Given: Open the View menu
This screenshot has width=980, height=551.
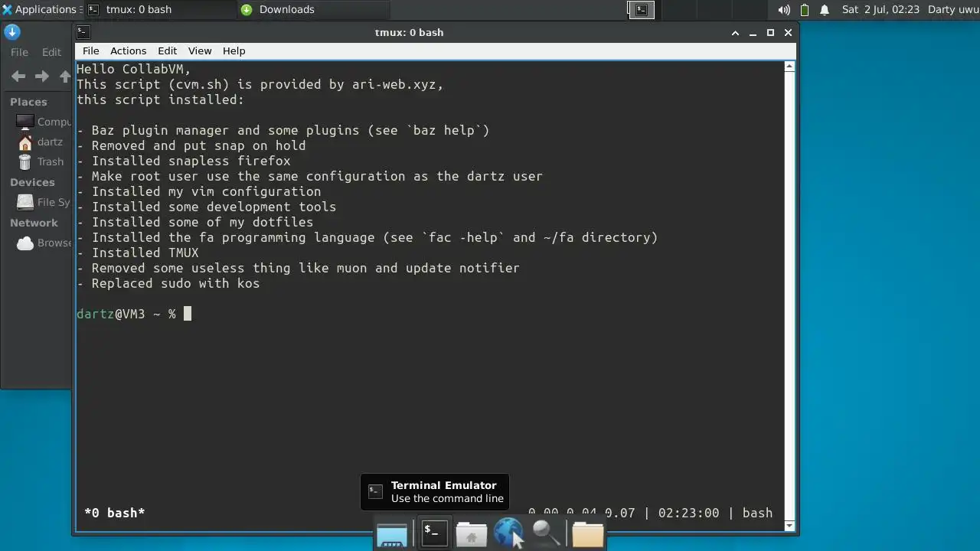Looking at the screenshot, I should [199, 51].
